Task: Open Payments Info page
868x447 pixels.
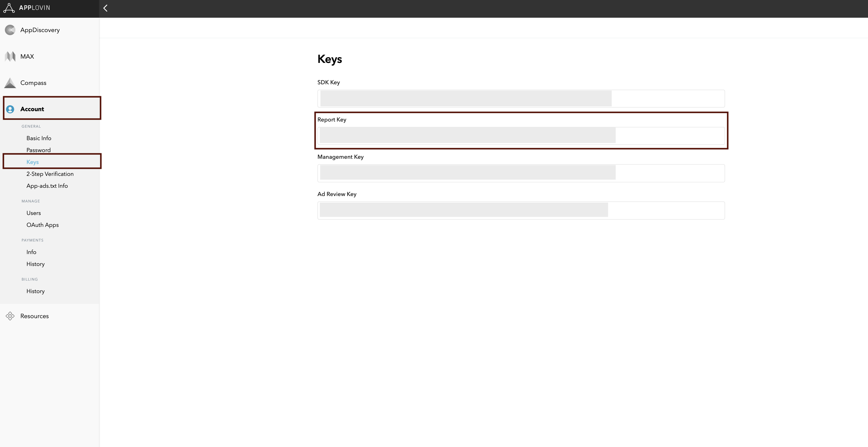Action: pos(31,252)
